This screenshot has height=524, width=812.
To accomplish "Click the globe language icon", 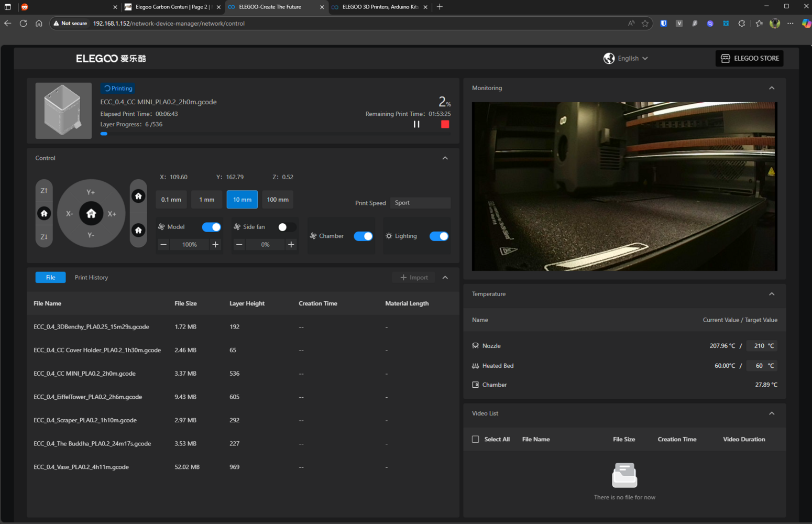I will 609,58.
